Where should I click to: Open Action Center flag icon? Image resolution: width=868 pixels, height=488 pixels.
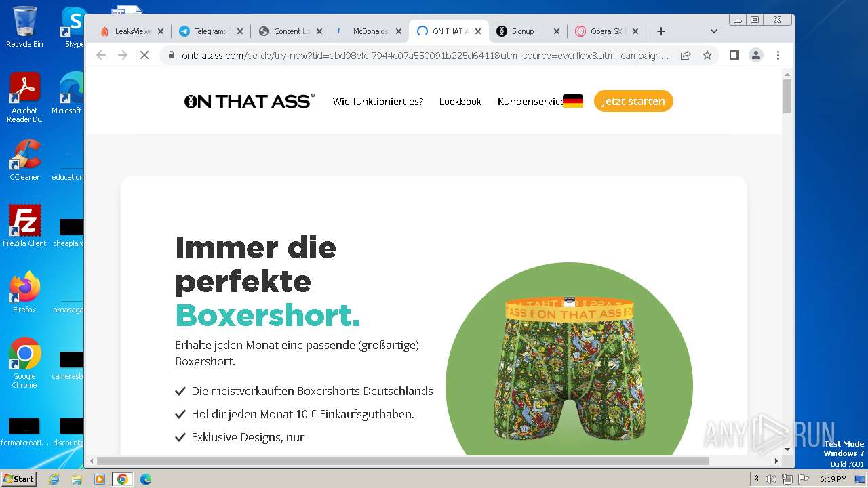pos(802,479)
